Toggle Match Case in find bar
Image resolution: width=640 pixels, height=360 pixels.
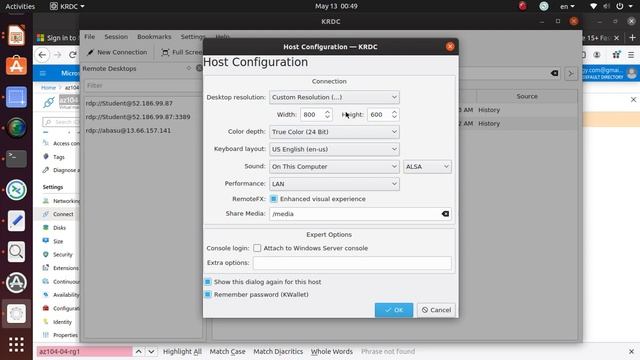tap(227, 351)
